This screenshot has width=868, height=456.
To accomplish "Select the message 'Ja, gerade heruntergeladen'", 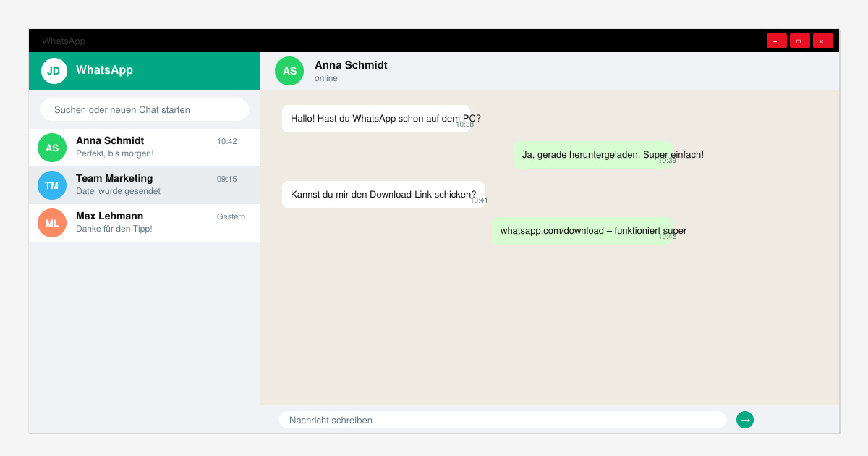I will click(593, 155).
